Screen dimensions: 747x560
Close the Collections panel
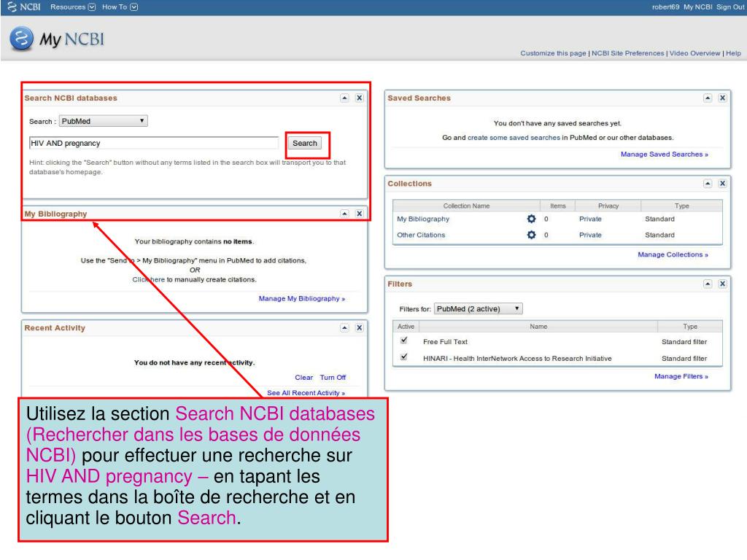coord(722,183)
